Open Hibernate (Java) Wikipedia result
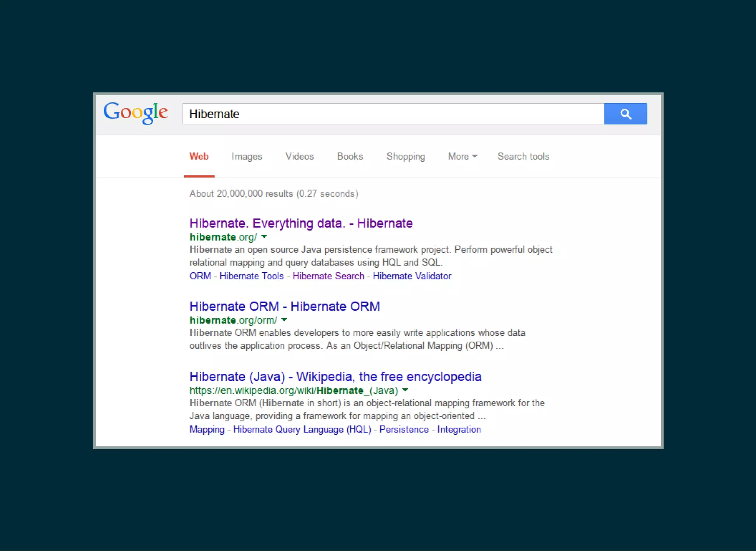The width and height of the screenshot is (756, 551). point(335,377)
